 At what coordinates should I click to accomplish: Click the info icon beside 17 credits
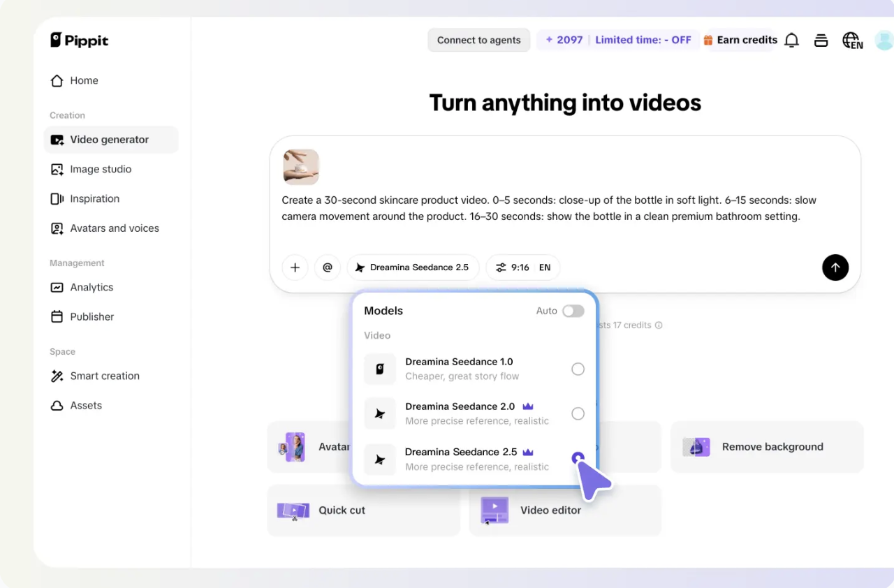(659, 325)
